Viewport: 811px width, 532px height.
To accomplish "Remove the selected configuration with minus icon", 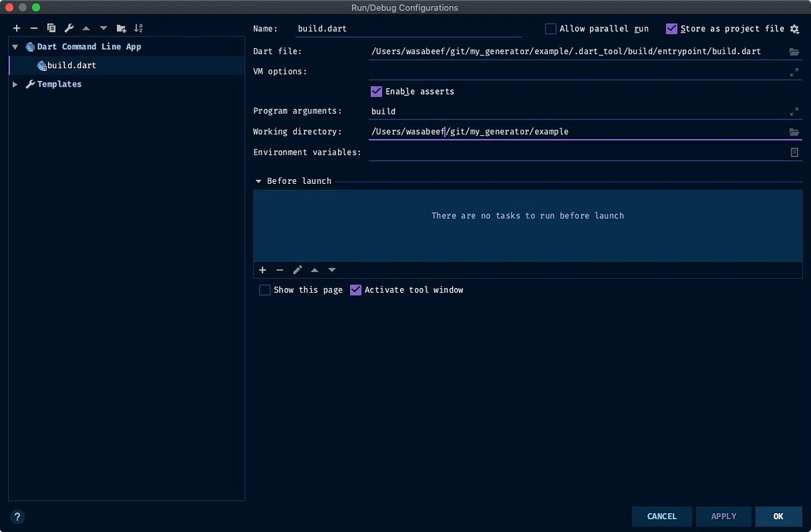I will 34,28.
